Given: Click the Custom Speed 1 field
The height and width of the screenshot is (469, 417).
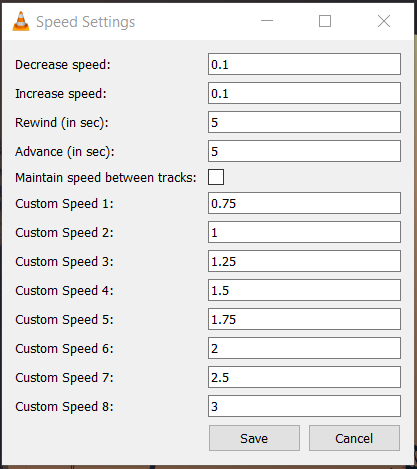Looking at the screenshot, I should [x=304, y=203].
